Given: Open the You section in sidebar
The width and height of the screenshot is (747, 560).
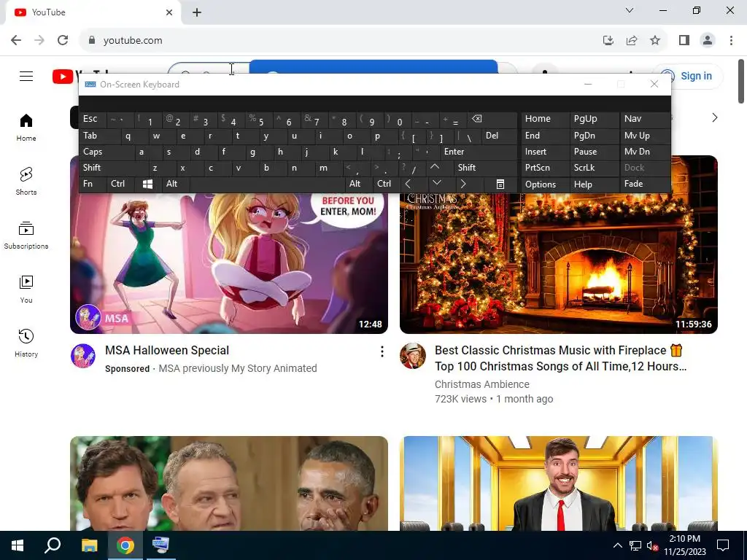Looking at the screenshot, I should [26, 289].
